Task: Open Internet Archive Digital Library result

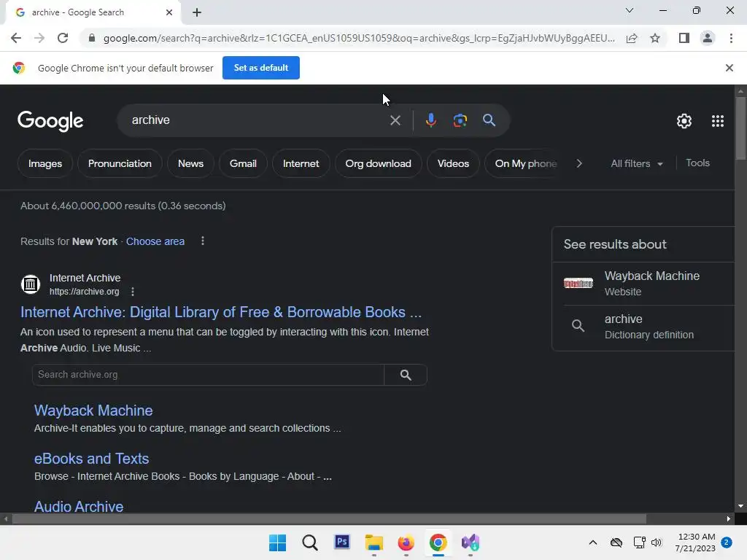Action: point(221,312)
